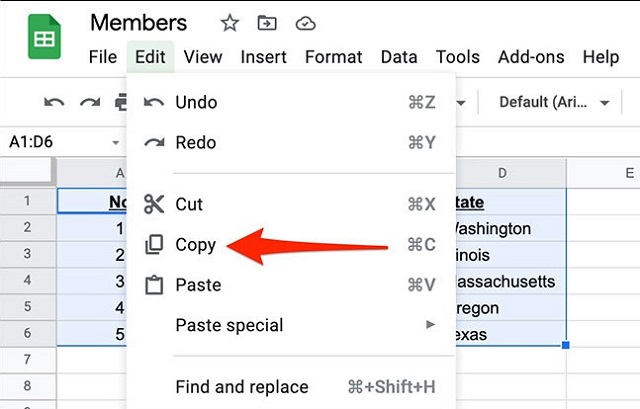Image resolution: width=640 pixels, height=409 pixels.
Task: Open the name box dropdown arrow
Action: tap(116, 142)
